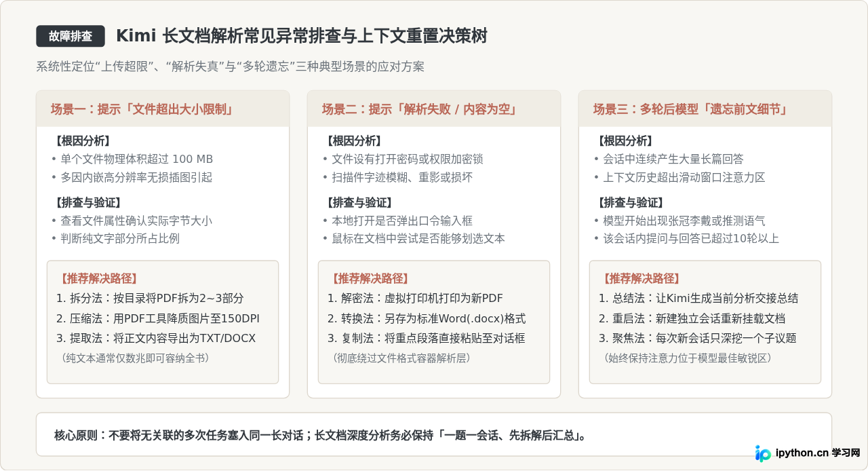The width and height of the screenshot is (868, 471).
Task: Select step 2. 重启法：新建独立会话重新挂载文档
Action: [x=692, y=318]
